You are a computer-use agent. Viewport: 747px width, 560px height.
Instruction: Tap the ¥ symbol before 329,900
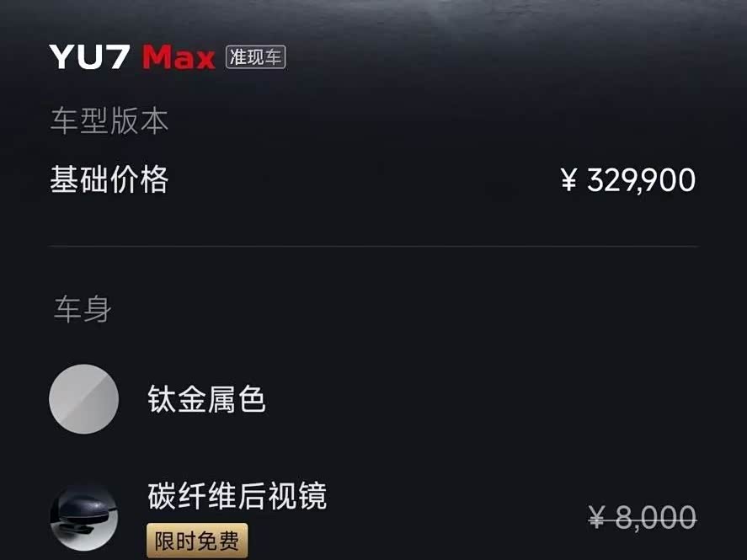568,180
